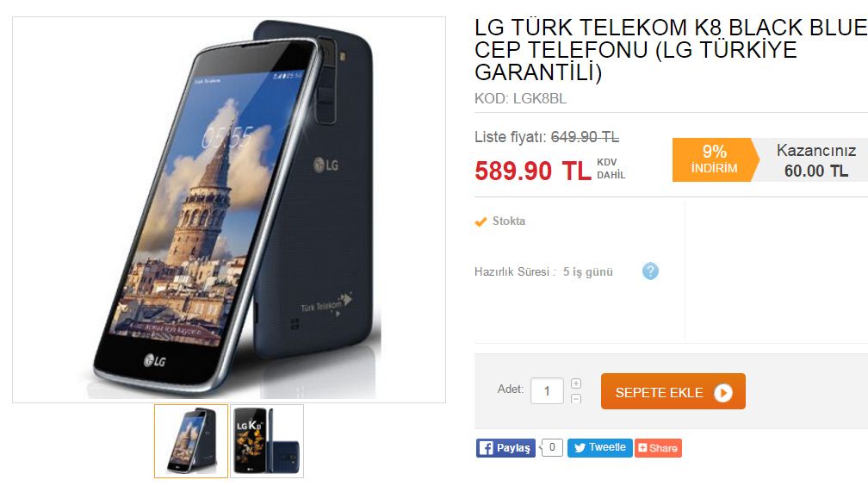Click the Facebook share count bubble
The width and height of the screenshot is (868, 486).
coord(551,447)
